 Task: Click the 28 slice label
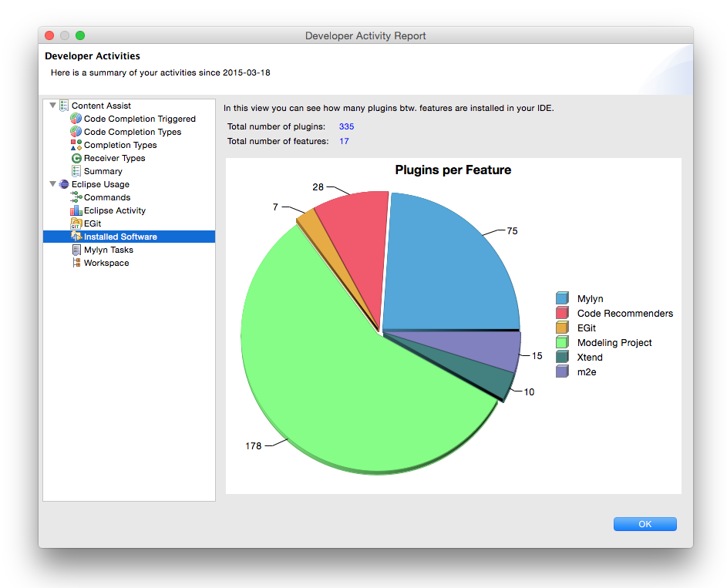click(318, 186)
